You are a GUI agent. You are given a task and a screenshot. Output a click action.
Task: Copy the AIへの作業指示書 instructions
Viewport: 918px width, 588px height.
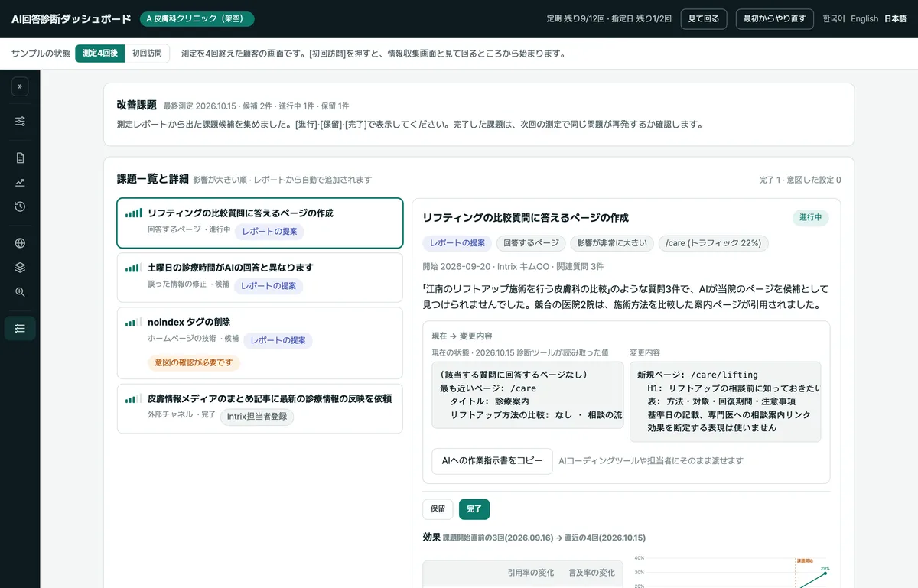point(492,461)
